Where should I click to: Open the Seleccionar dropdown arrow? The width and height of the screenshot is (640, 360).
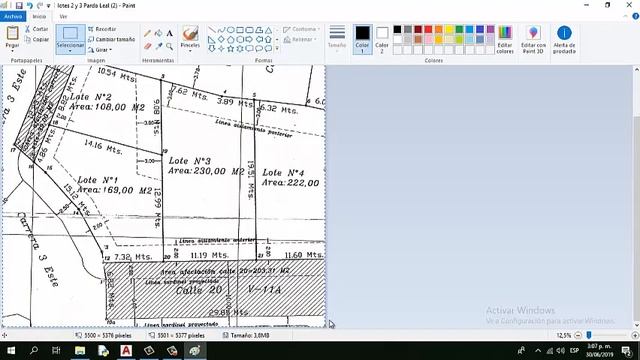coord(70,51)
